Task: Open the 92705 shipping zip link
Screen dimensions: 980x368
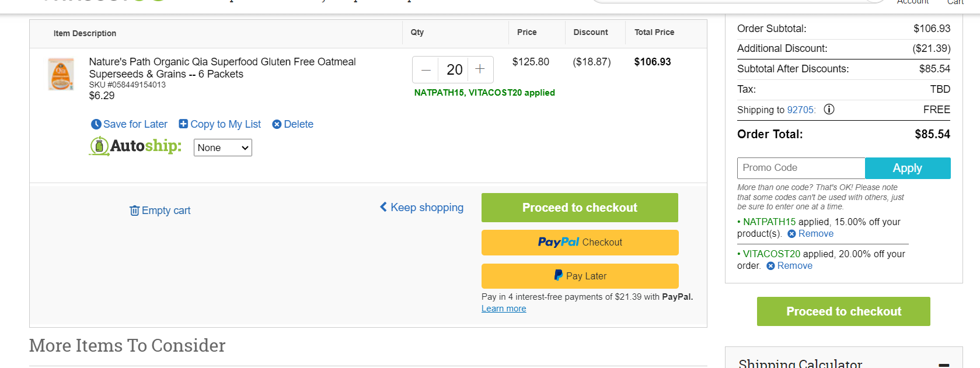Action: click(801, 110)
